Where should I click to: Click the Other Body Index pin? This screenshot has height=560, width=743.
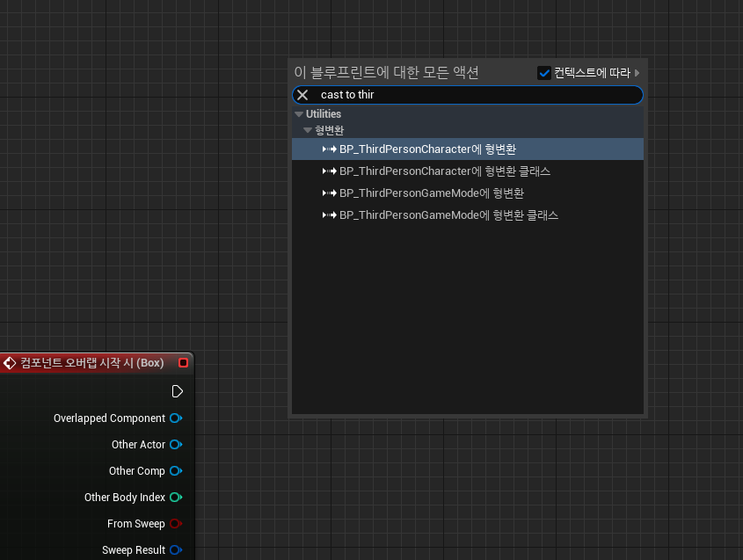pyautogui.click(x=176, y=498)
